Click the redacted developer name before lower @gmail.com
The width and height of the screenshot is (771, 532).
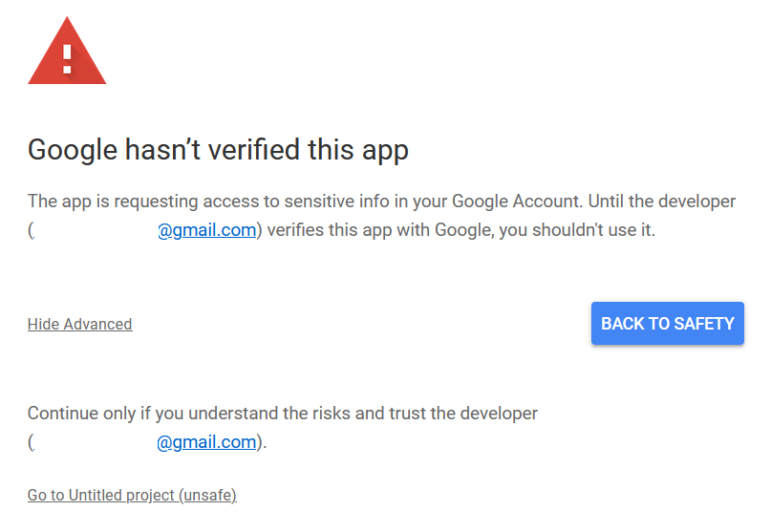pyautogui.click(x=96, y=442)
